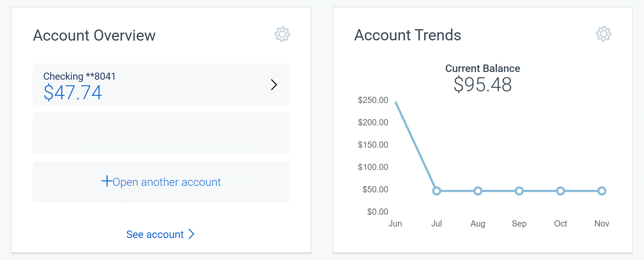Open the Account Trends settings gear
This screenshot has height=260, width=644.
[x=603, y=35]
